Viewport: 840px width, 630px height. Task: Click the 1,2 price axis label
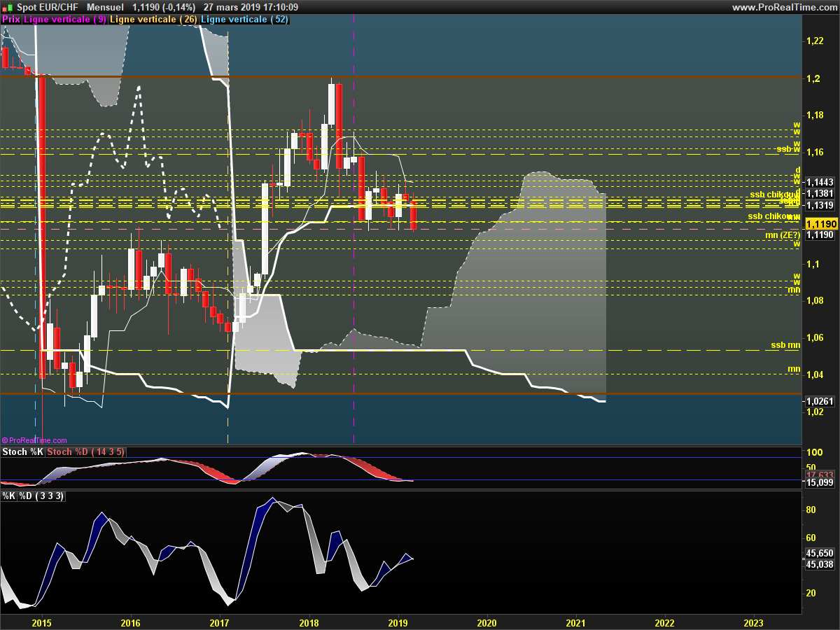pyautogui.click(x=812, y=78)
